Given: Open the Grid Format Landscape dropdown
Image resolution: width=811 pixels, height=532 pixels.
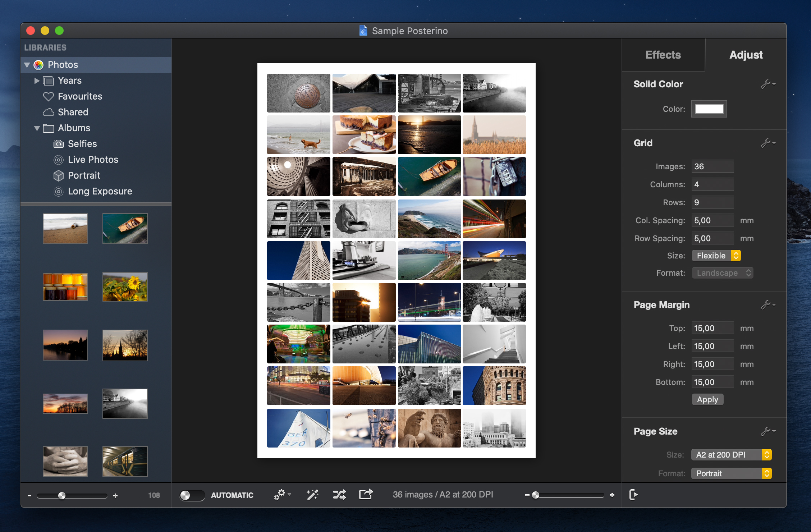Looking at the screenshot, I should pos(722,273).
